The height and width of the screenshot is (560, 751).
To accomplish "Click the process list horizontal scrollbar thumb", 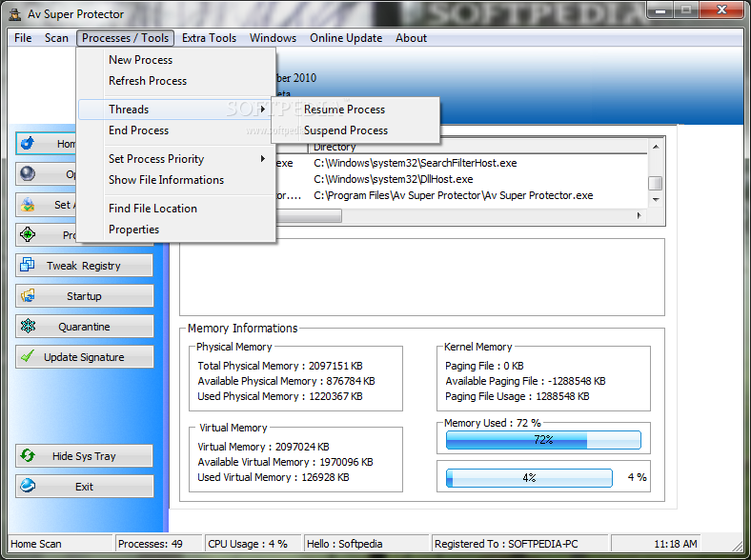I will pyautogui.click(x=308, y=216).
